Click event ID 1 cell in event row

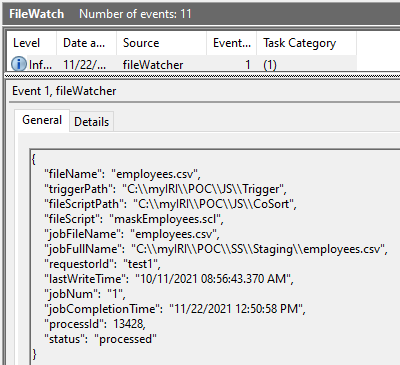pos(248,65)
